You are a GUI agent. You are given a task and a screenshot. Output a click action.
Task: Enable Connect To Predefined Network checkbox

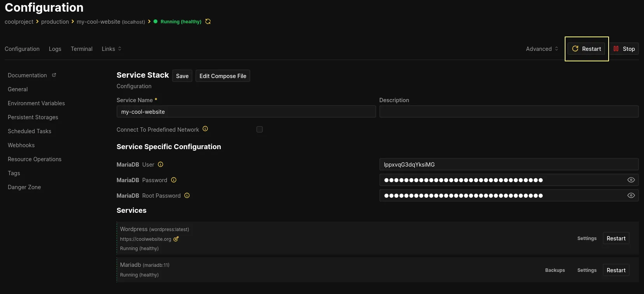(x=260, y=129)
